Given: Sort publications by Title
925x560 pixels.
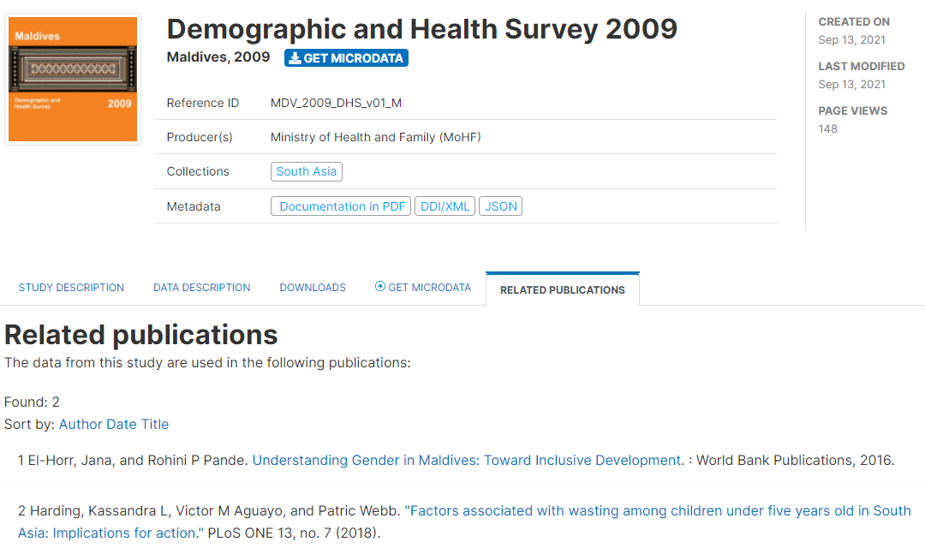Looking at the screenshot, I should tap(154, 425).
